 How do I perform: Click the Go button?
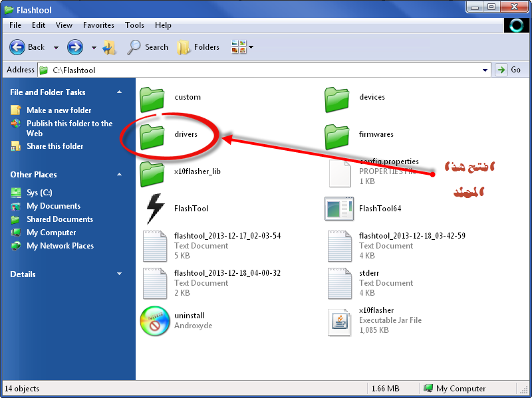(509, 70)
